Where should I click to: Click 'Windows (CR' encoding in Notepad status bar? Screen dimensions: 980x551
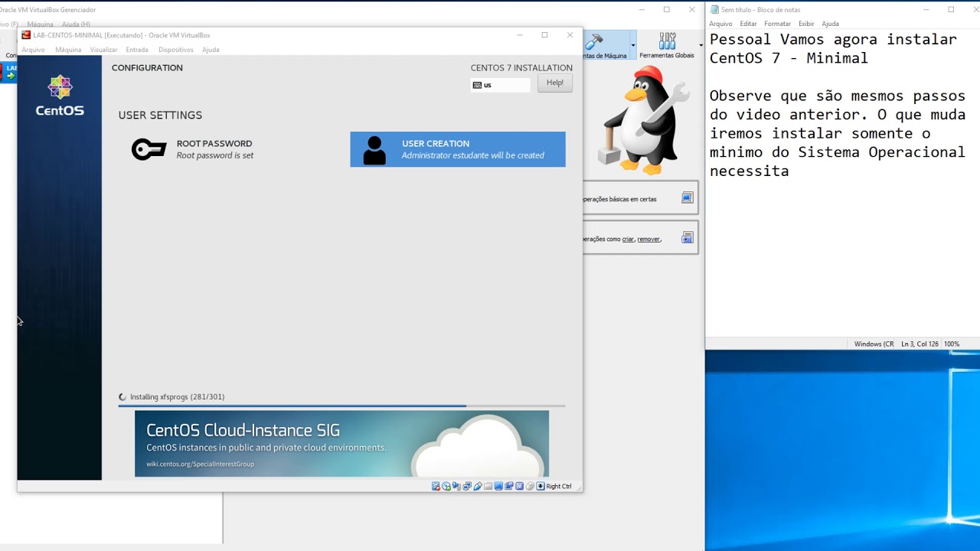[x=874, y=344]
